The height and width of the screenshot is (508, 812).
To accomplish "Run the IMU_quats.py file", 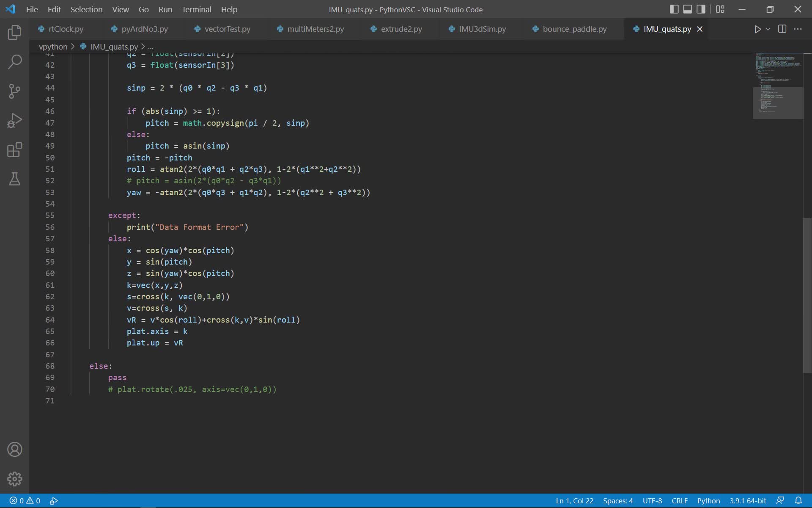I will (758, 29).
